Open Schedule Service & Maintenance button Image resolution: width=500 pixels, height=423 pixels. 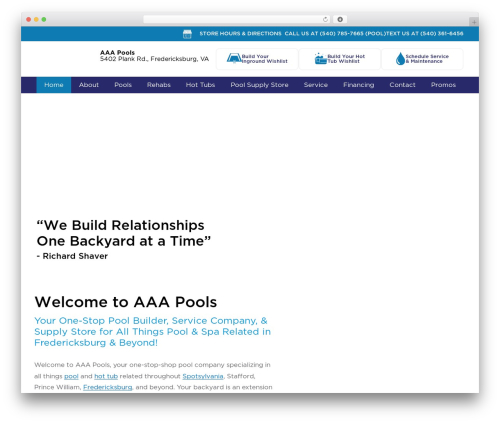coord(422,59)
